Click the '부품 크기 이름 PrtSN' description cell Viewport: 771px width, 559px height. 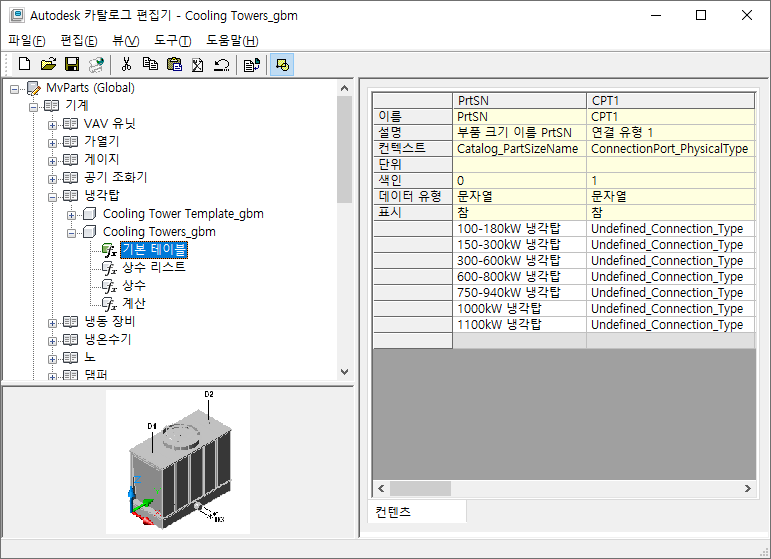pyautogui.click(x=519, y=133)
